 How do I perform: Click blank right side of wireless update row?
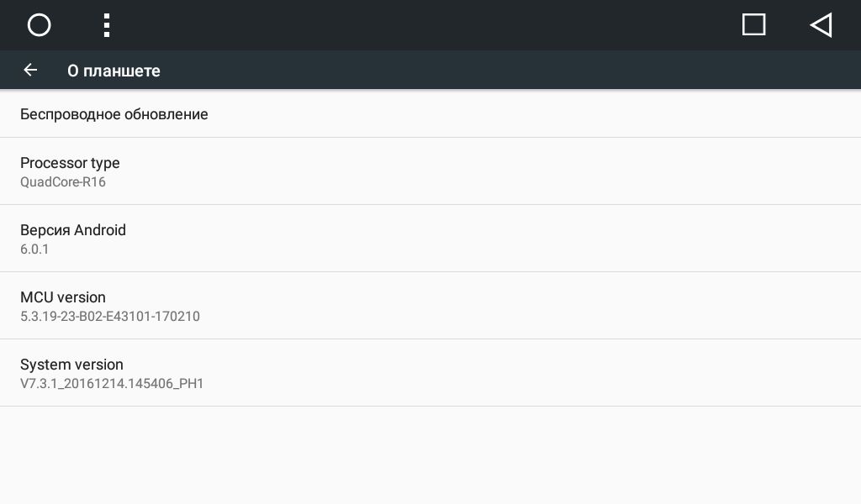(549, 113)
